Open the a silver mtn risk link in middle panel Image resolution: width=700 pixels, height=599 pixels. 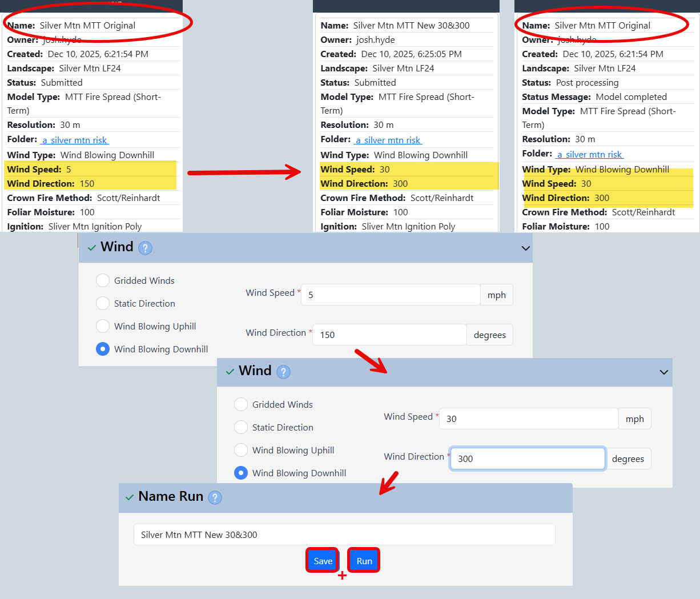388,140
